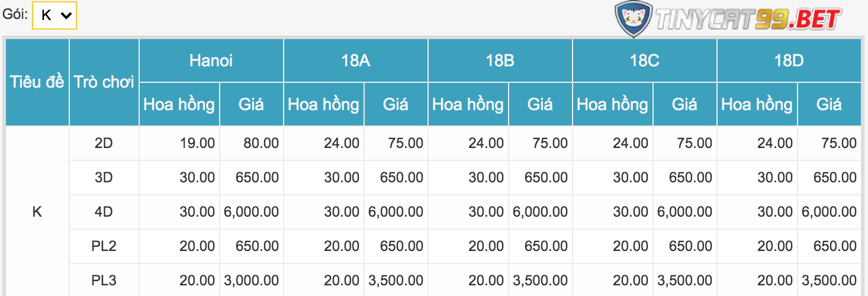This screenshot has width=868, height=296.
Task: Select the 3D game row label
Action: [x=104, y=177]
